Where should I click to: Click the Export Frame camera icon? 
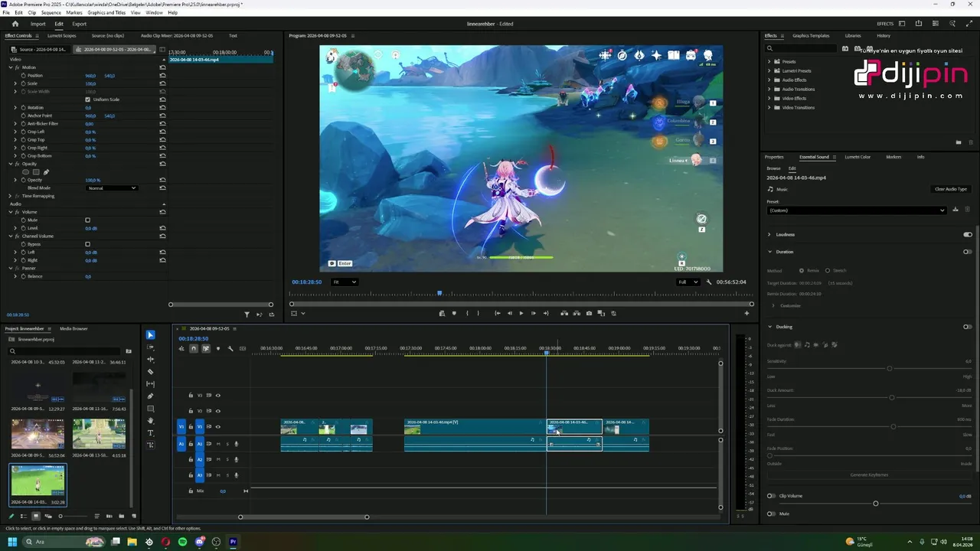pyautogui.click(x=589, y=313)
